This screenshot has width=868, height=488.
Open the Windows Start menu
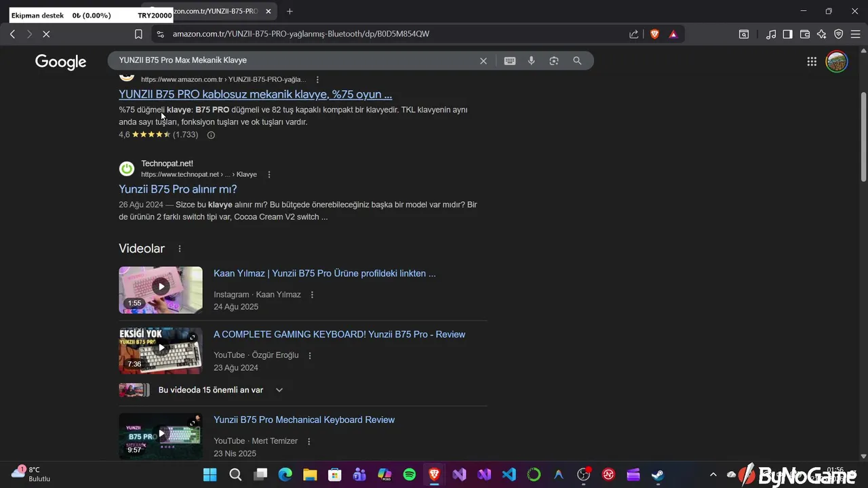click(x=210, y=474)
